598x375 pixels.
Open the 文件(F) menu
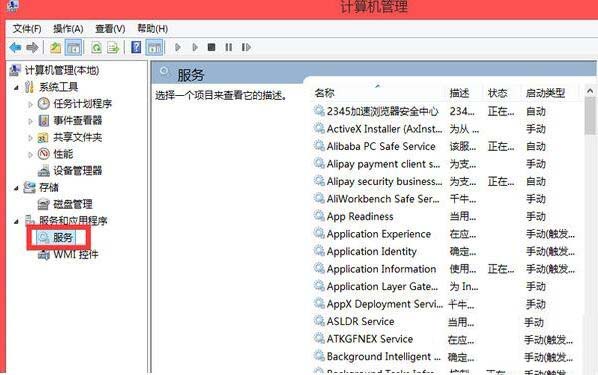click(x=27, y=29)
